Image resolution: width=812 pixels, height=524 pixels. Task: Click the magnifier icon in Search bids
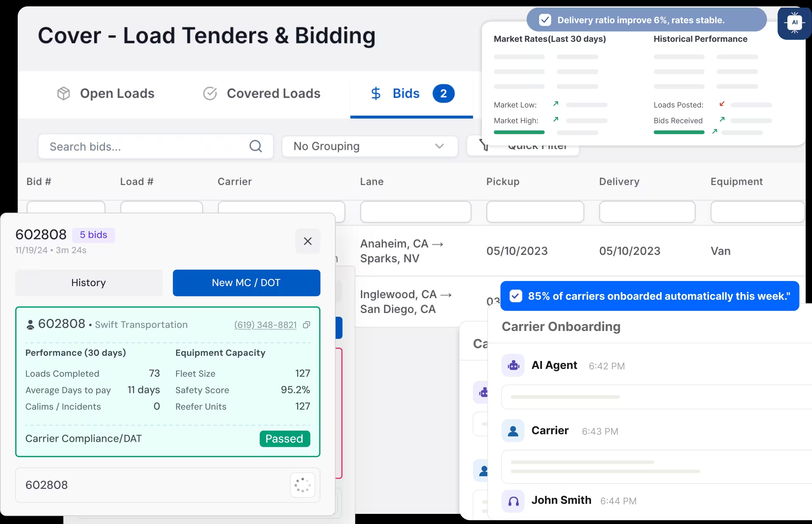coord(256,146)
